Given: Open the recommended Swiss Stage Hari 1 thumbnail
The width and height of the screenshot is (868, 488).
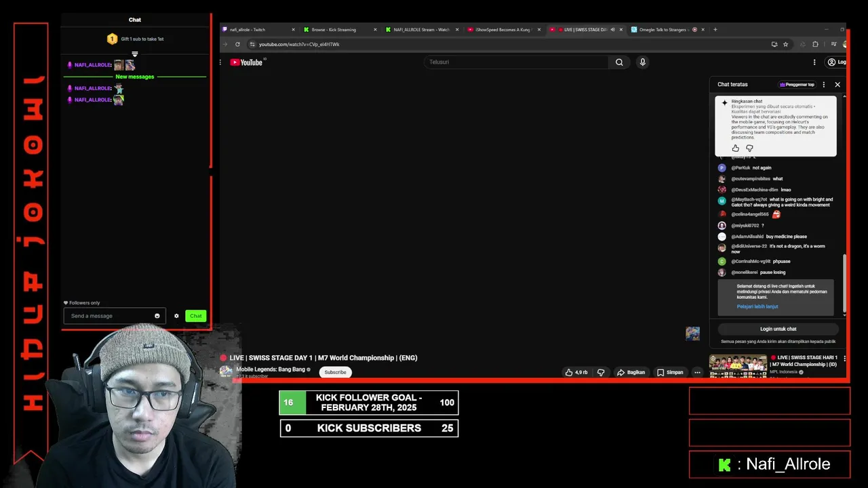Looking at the screenshot, I should click(738, 366).
